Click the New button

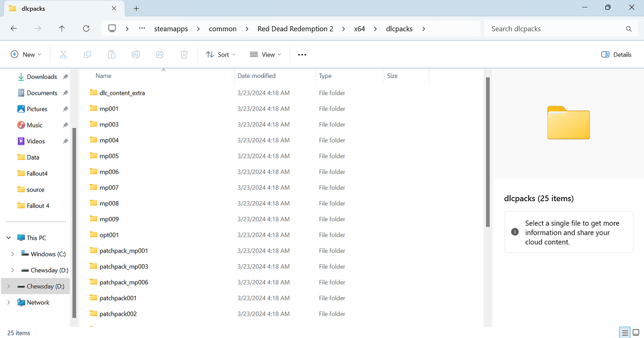point(26,55)
